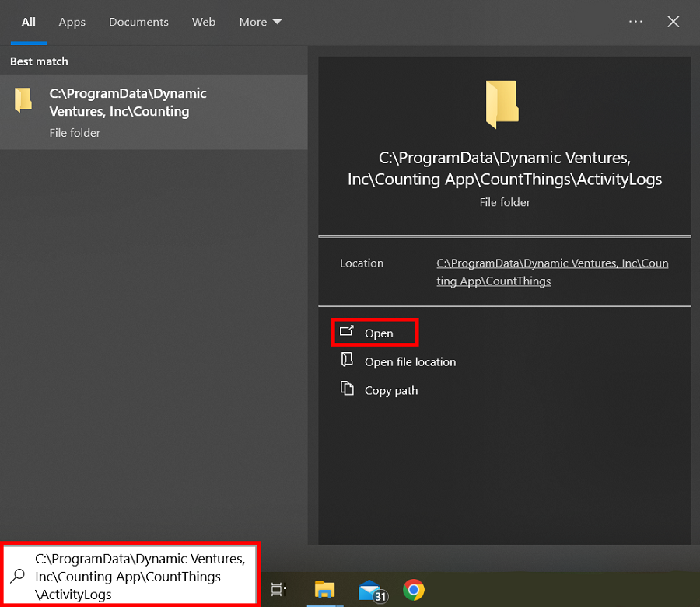Click the small folder icon in Best match
The width and height of the screenshot is (700, 607).
23,100
